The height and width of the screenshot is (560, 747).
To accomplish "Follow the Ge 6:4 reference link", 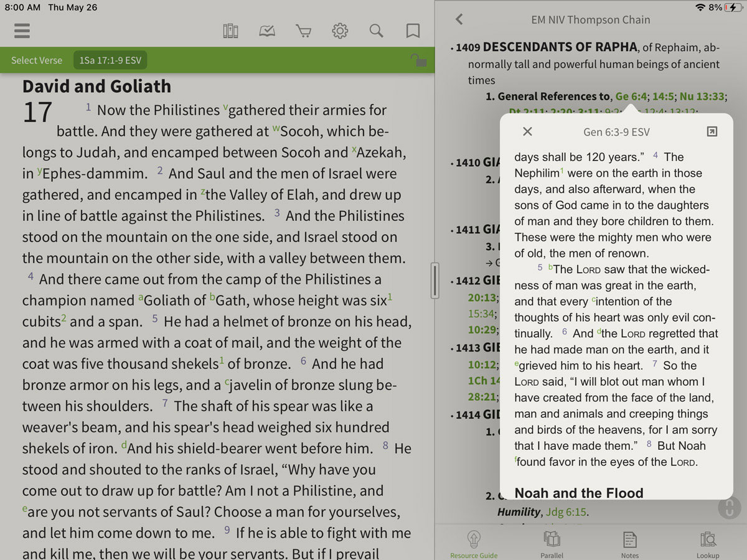I will click(x=631, y=96).
